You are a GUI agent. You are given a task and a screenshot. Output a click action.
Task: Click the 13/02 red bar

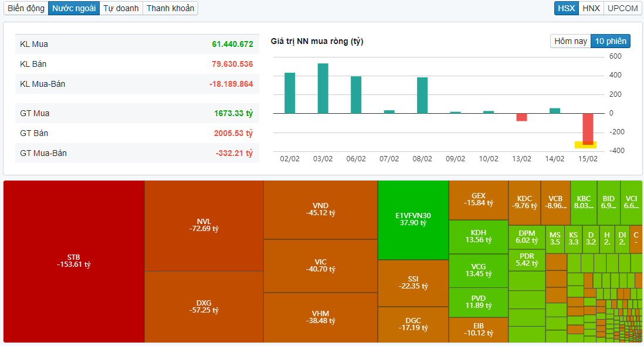pyautogui.click(x=521, y=117)
